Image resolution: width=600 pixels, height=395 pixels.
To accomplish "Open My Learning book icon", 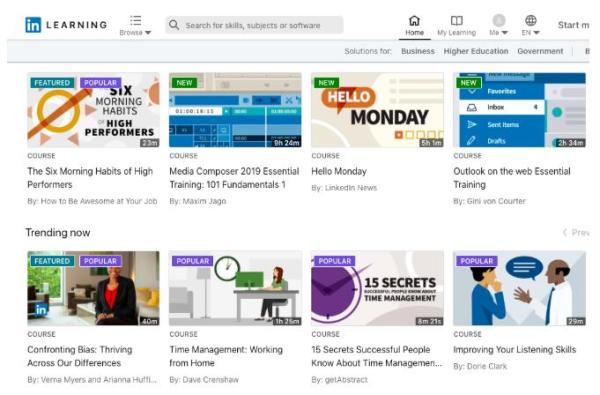I will point(457,20).
